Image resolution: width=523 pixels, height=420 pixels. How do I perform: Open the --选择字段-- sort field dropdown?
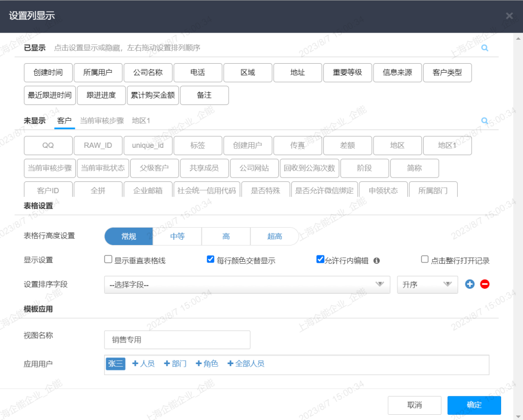pos(247,285)
